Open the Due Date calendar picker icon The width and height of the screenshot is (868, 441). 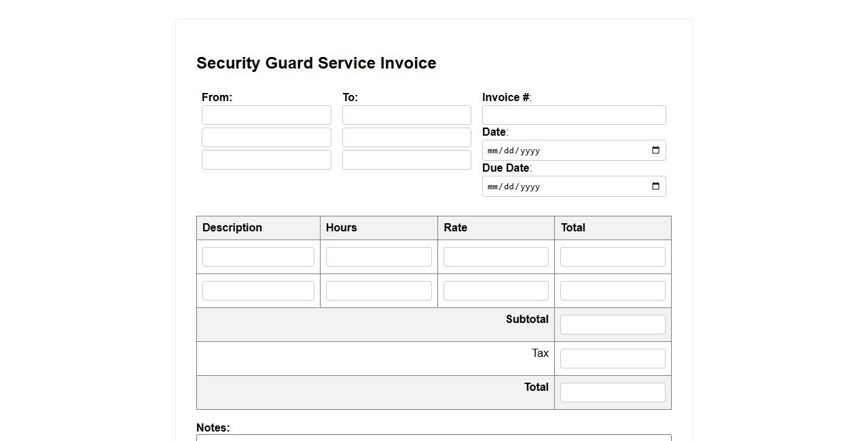pyautogui.click(x=655, y=187)
